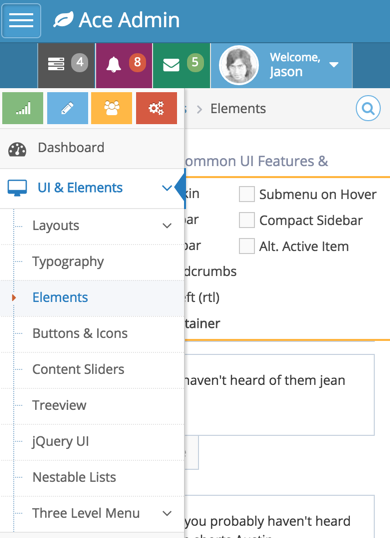The width and height of the screenshot is (390, 538).
Task: Click the Dashboard gauge icon
Action: pyautogui.click(x=17, y=149)
